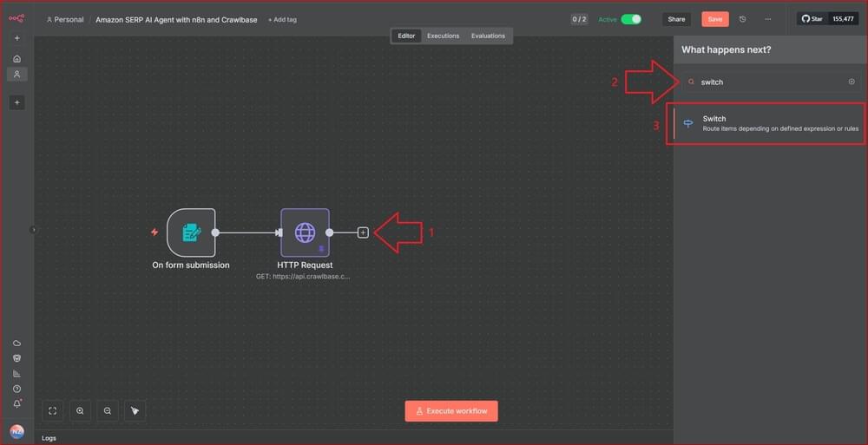This screenshot has width=868, height=445.
Task: Open the help question mark icon
Action: point(16,389)
